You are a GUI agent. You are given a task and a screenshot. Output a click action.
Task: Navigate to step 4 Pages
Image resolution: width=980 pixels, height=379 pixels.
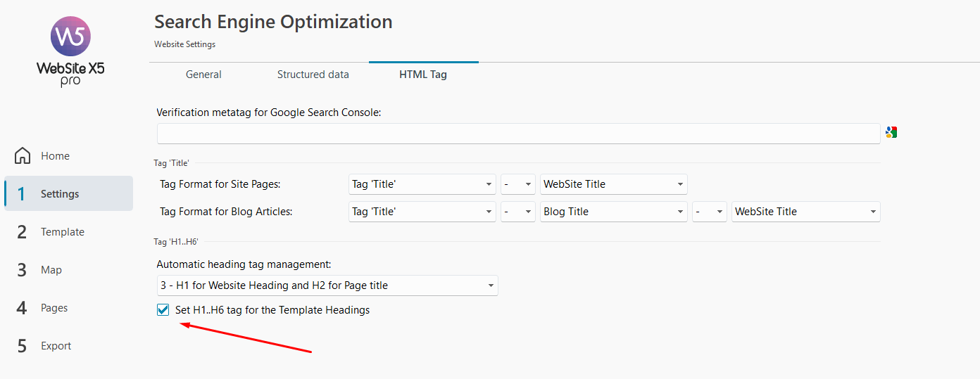tap(68, 307)
